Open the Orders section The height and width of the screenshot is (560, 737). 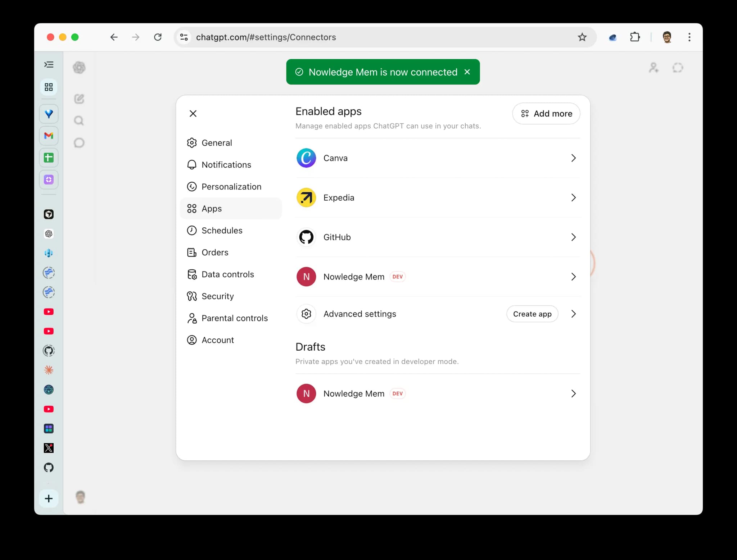tap(231, 252)
